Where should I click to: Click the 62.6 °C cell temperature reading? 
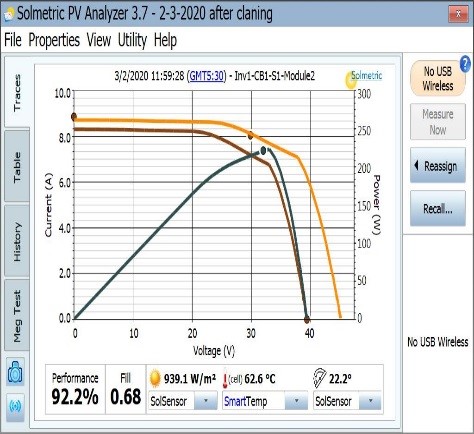tap(260, 379)
